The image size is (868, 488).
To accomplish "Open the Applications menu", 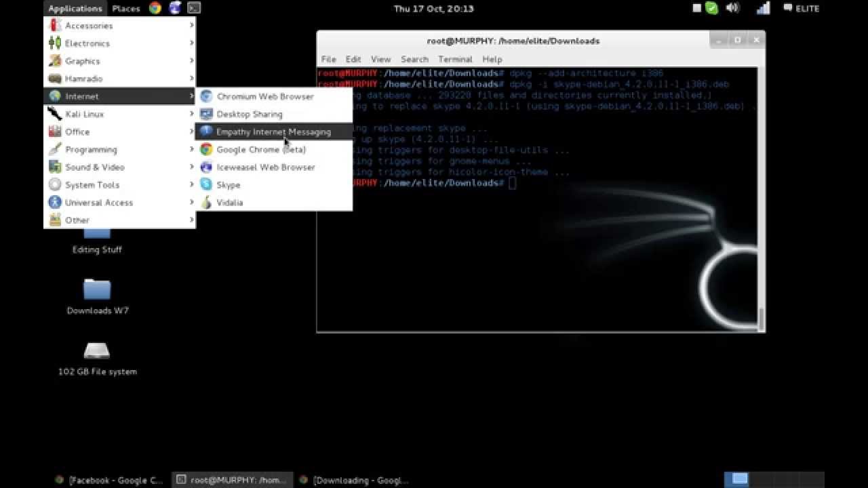I will [75, 8].
